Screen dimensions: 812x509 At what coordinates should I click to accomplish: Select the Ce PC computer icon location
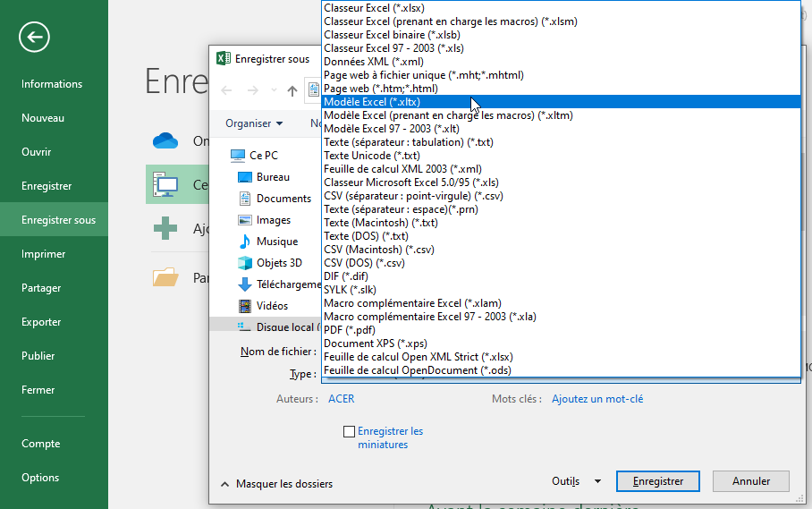point(165,184)
